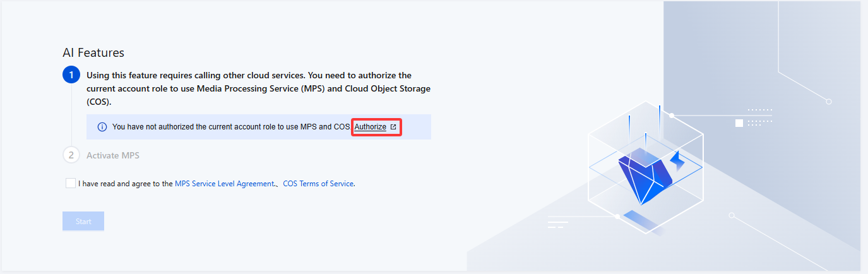Click the blue gradient slab beneath the cube
Screen dimensions: 868x274
(x=642, y=221)
